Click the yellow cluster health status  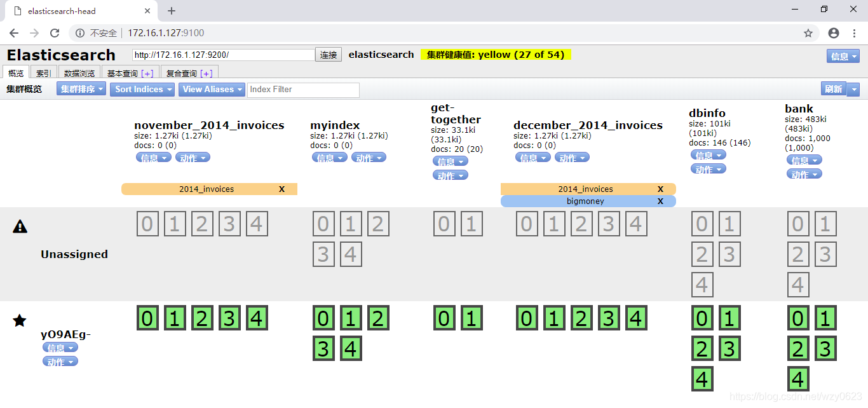coord(496,55)
